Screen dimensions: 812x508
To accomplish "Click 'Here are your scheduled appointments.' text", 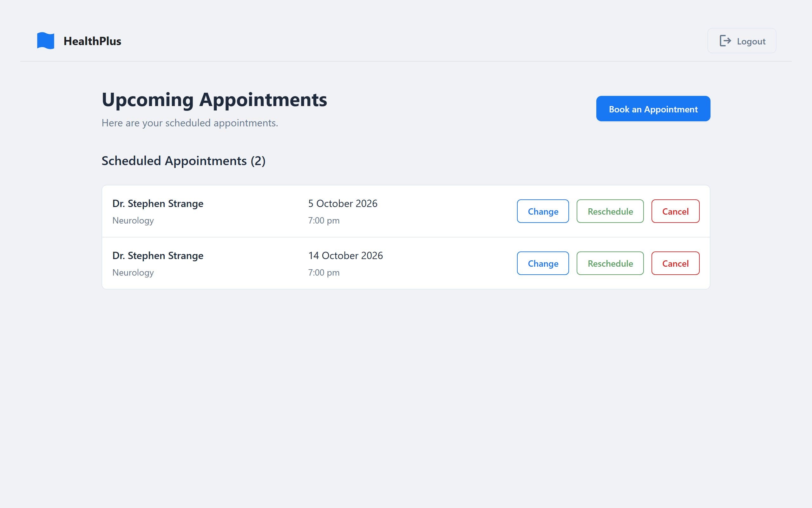I will click(x=190, y=123).
